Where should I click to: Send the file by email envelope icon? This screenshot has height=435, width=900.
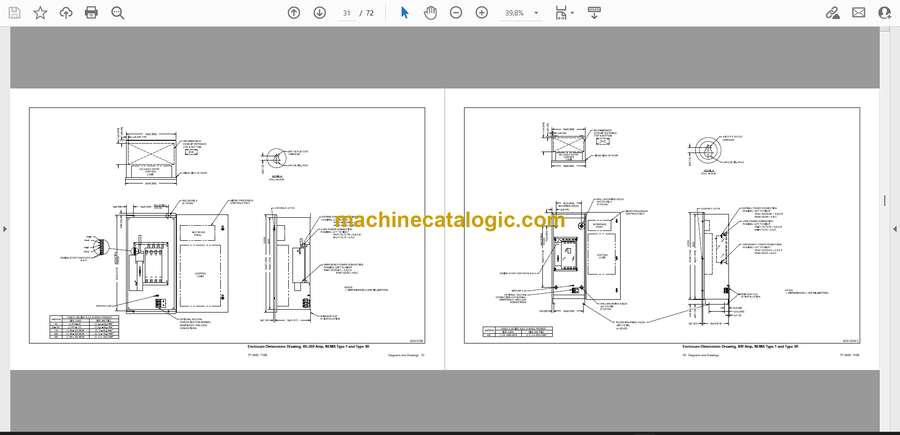click(859, 13)
